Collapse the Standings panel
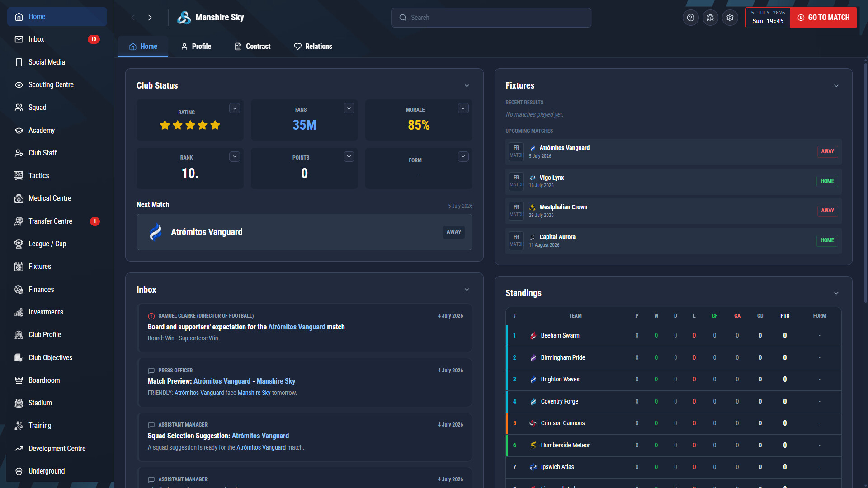Image resolution: width=868 pixels, height=488 pixels. (x=836, y=293)
